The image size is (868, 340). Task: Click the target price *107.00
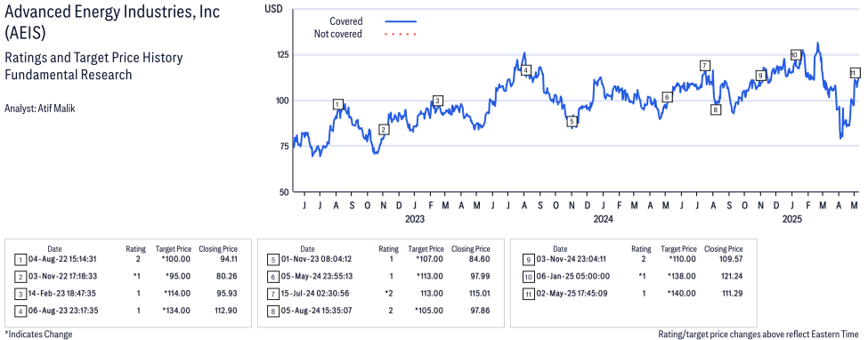(x=429, y=259)
